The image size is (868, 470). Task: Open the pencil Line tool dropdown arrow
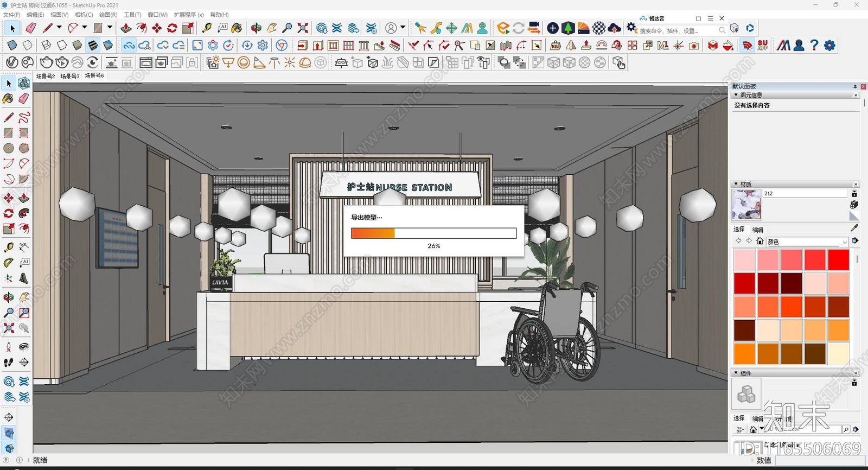point(59,27)
